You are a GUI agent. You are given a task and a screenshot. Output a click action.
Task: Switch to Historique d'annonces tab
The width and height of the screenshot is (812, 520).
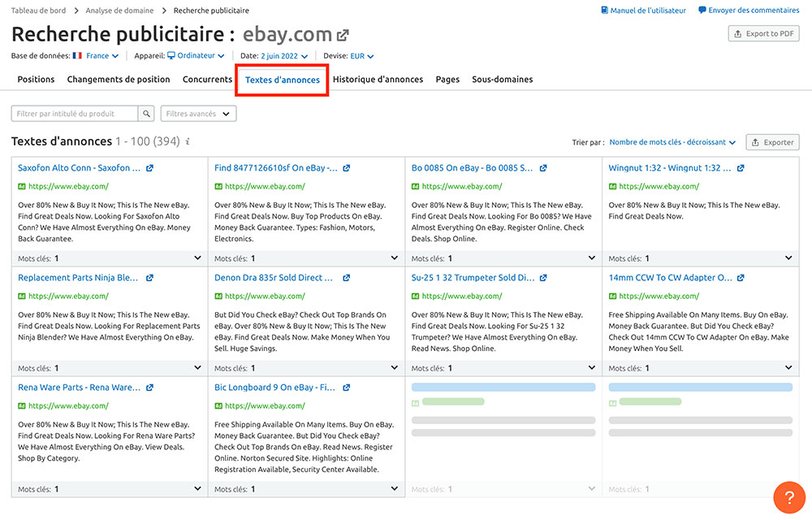[378, 80]
